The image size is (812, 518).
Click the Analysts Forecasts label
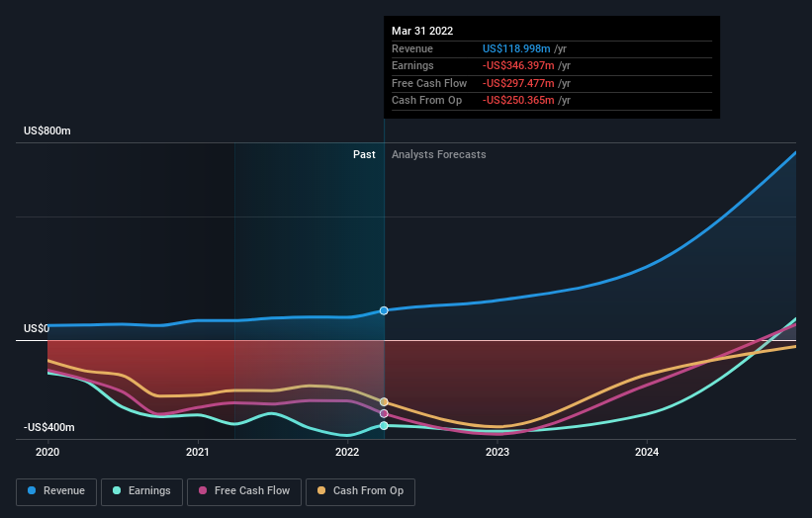point(438,155)
